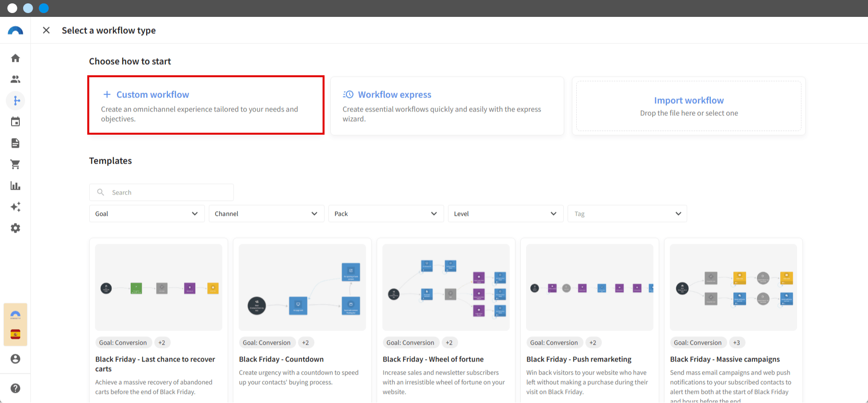This screenshot has width=868, height=403.
Task: Expand the Channel filter dropdown
Action: [267, 214]
